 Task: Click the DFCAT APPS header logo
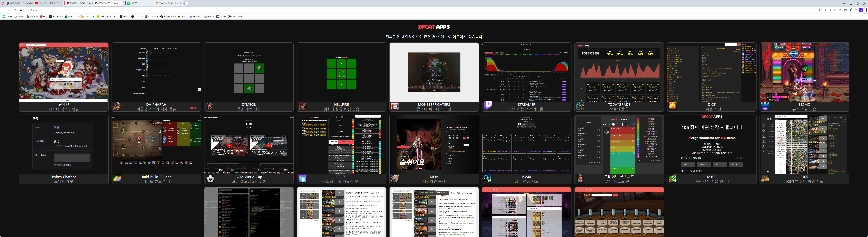click(434, 27)
